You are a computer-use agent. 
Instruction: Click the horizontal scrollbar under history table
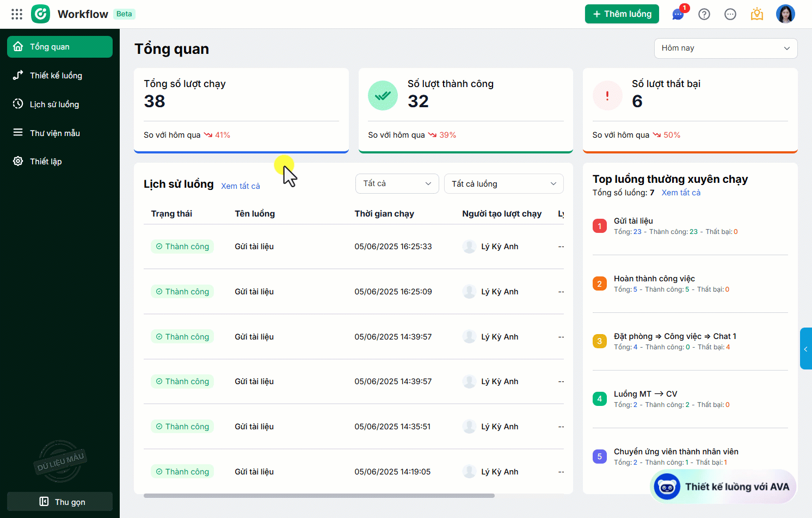(x=319, y=496)
